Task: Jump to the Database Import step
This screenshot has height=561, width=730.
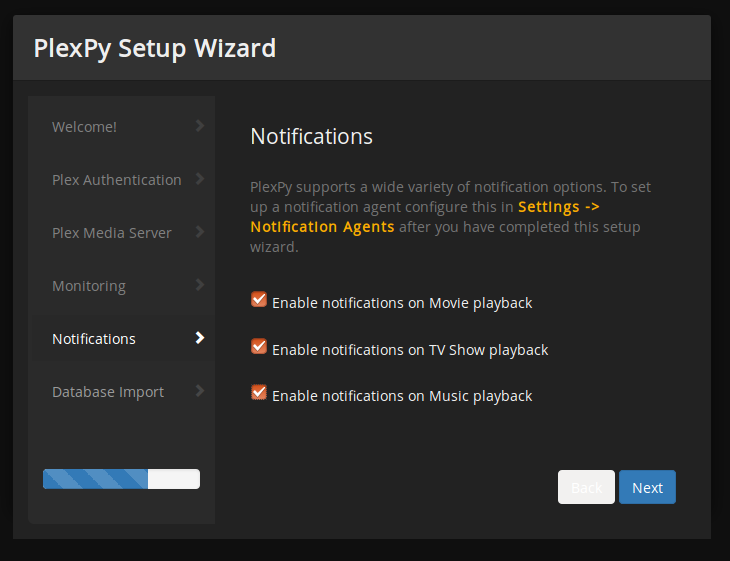Action: (122, 392)
